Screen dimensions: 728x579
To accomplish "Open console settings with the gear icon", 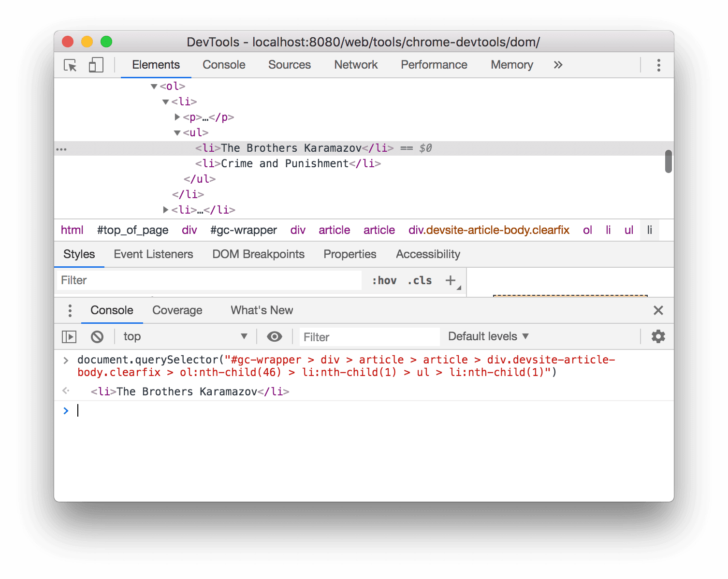I will 658,336.
